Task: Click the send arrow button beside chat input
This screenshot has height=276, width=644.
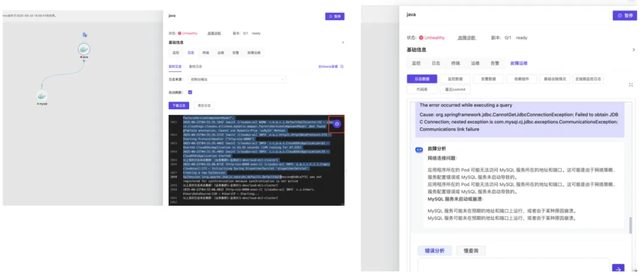Action: click(x=618, y=268)
